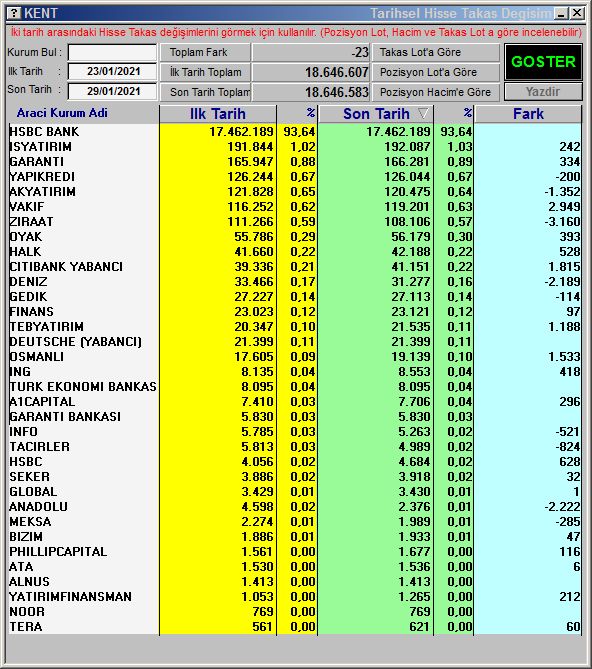592x669 pixels.
Task: Select the GARANTI row name
Action: 37,162
